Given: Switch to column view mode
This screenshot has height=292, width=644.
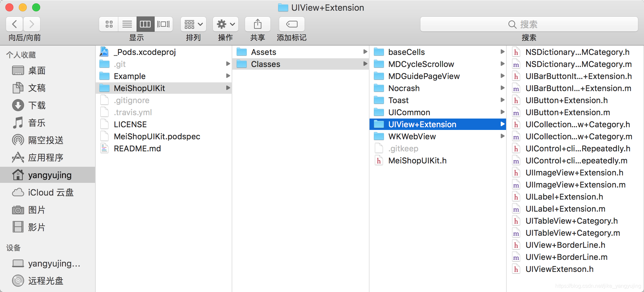Looking at the screenshot, I should (x=145, y=24).
